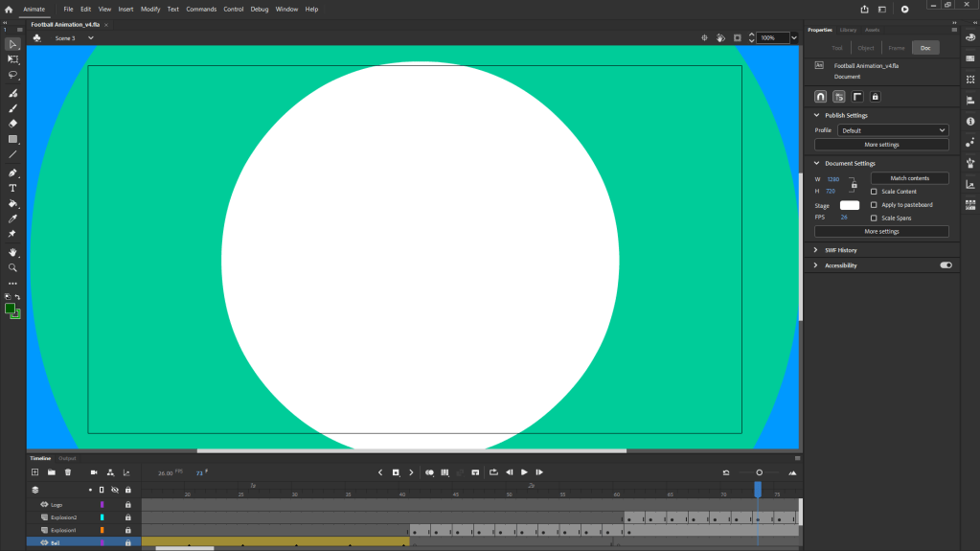Screen dimensions: 980x551
Task: Choose the Eyedropper tool
Action: tap(13, 218)
